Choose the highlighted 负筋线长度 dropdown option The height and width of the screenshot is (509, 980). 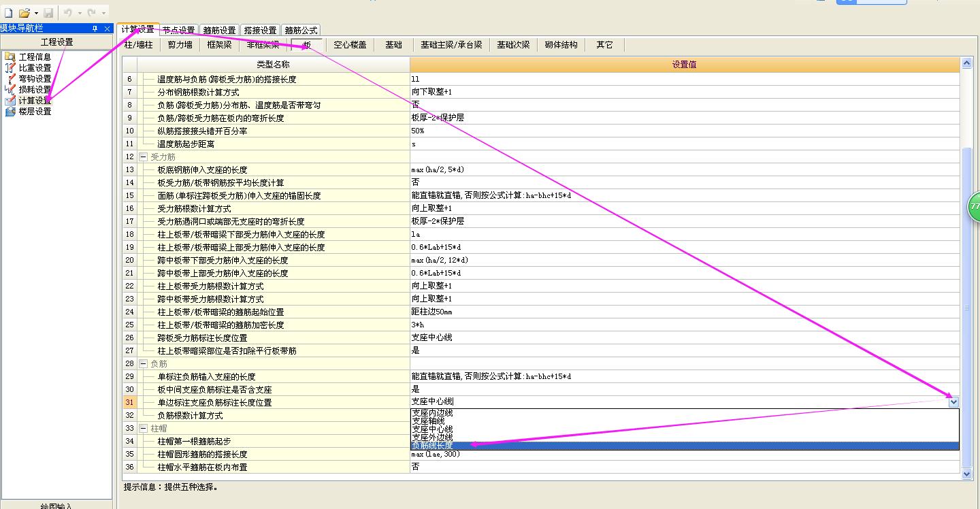pyautogui.click(x=685, y=446)
